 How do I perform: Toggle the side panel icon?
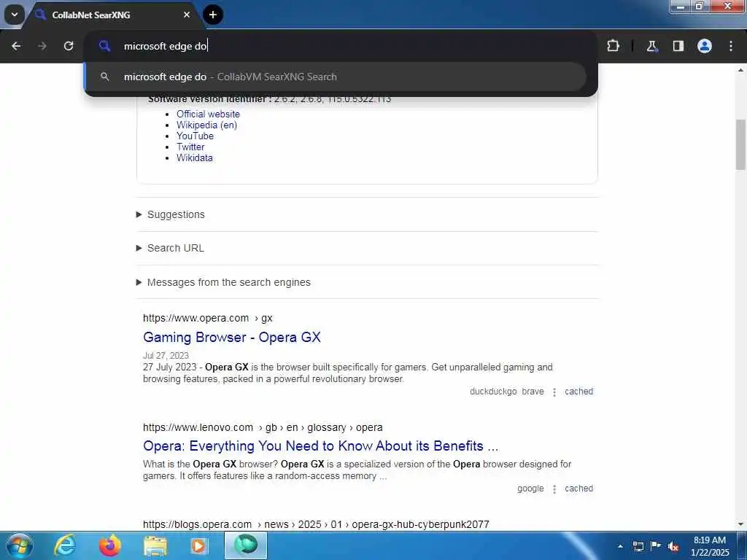coord(678,46)
